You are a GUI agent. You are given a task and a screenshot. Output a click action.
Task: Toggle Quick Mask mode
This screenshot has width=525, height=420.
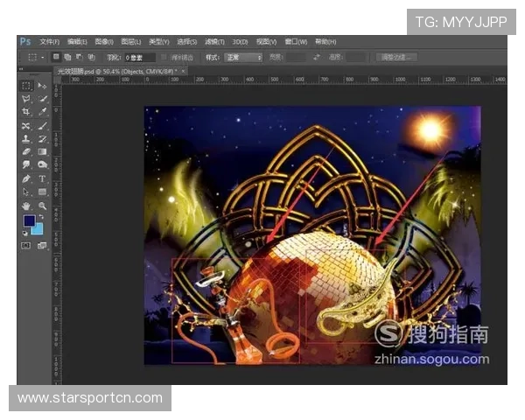point(25,246)
